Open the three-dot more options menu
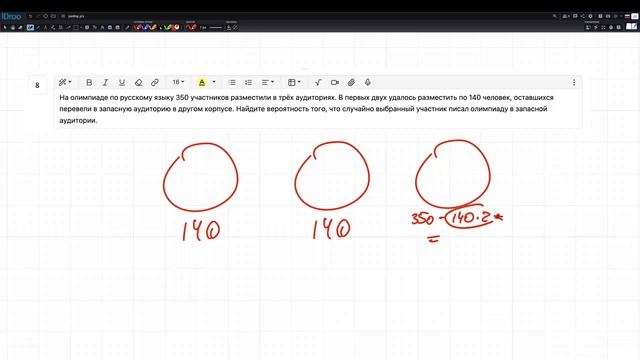Image resolution: width=640 pixels, height=360 pixels. point(574,82)
